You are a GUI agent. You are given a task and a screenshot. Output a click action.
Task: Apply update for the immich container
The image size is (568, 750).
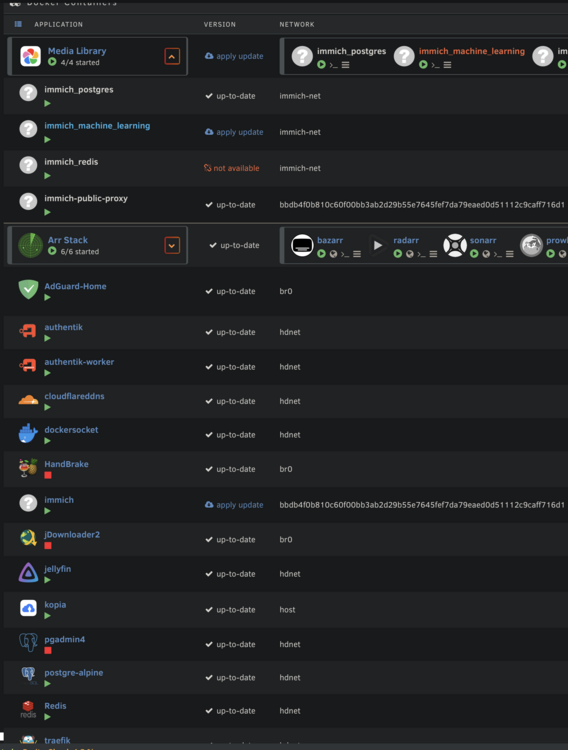tap(234, 505)
